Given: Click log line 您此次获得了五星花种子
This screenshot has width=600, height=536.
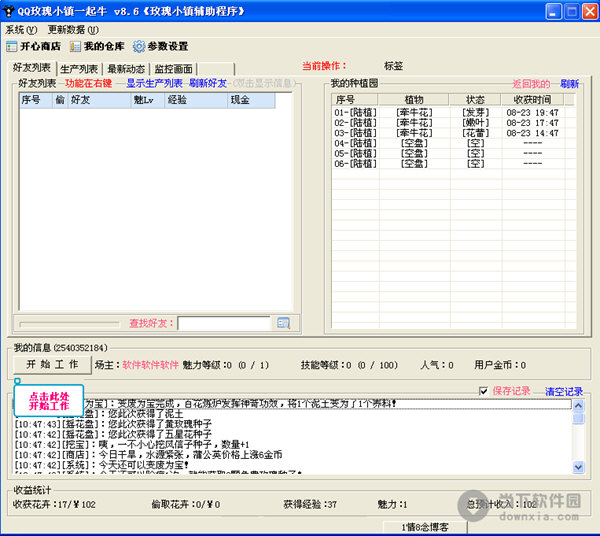Looking at the screenshot, I should point(113,434).
